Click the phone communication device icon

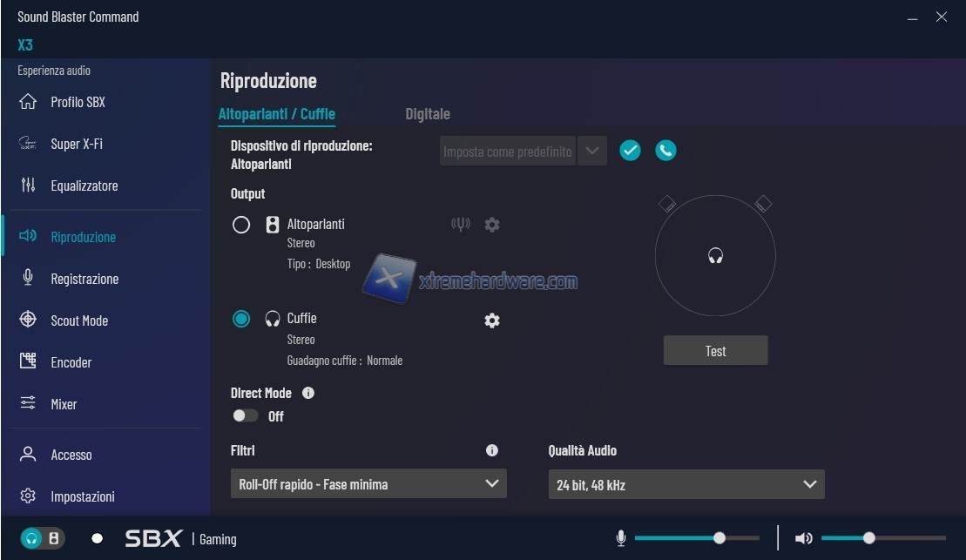click(x=665, y=151)
